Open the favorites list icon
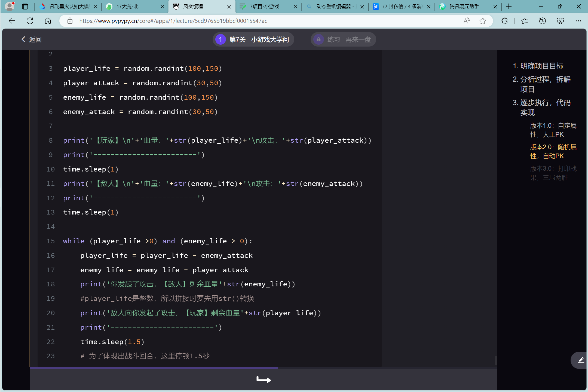 point(524,21)
